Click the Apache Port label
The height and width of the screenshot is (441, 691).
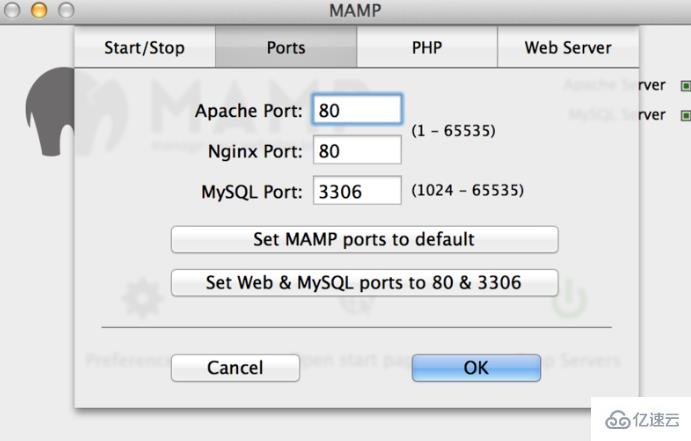[x=249, y=111]
